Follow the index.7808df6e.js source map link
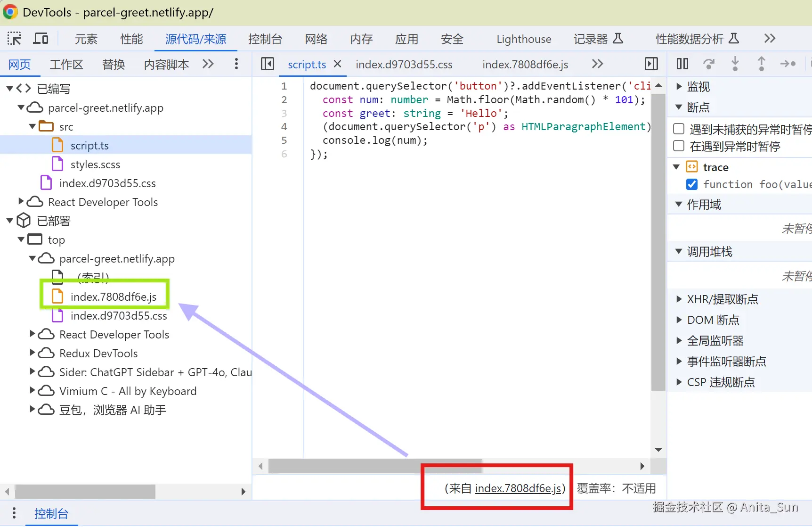Screen dimensions: 812x527 (518, 488)
